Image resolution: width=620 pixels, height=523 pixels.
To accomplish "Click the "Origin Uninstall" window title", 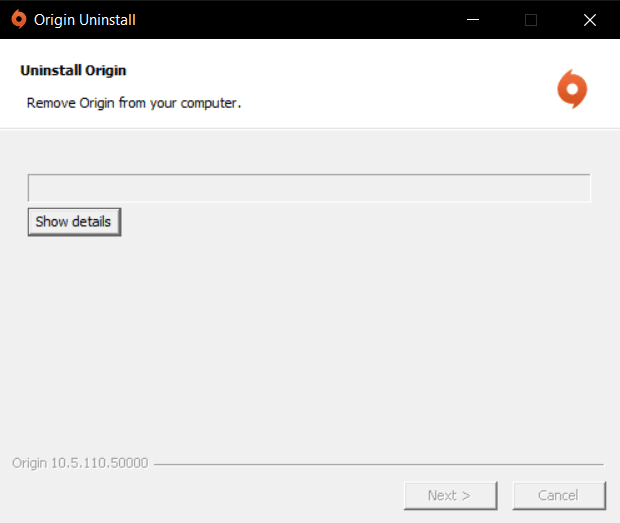I will pyautogui.click(x=85, y=20).
